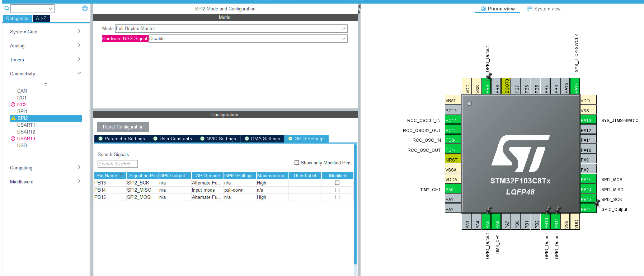
Task: Click the pushpin on pin PB9
Action: tap(489, 75)
